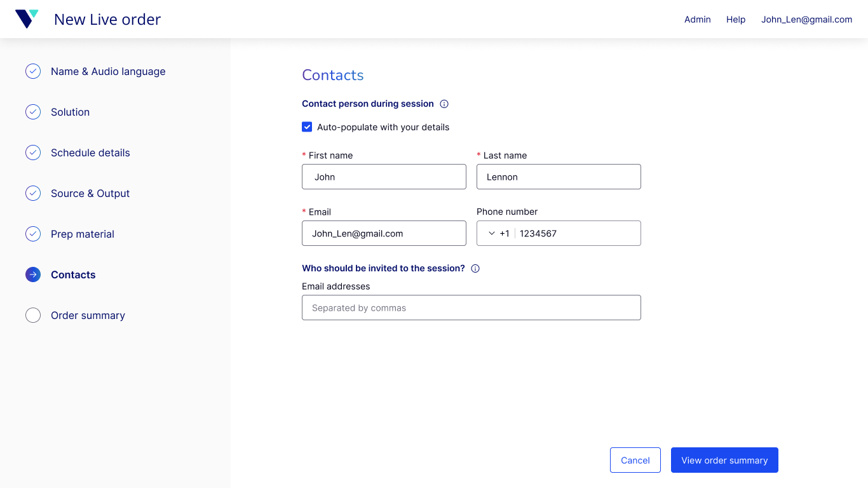
Task: Click the Email input field
Action: tap(384, 233)
